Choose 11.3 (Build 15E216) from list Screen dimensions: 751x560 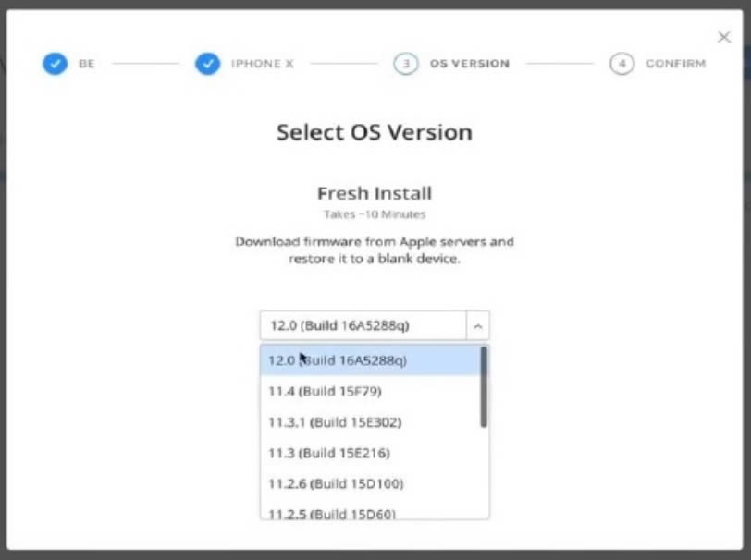[x=370, y=453]
